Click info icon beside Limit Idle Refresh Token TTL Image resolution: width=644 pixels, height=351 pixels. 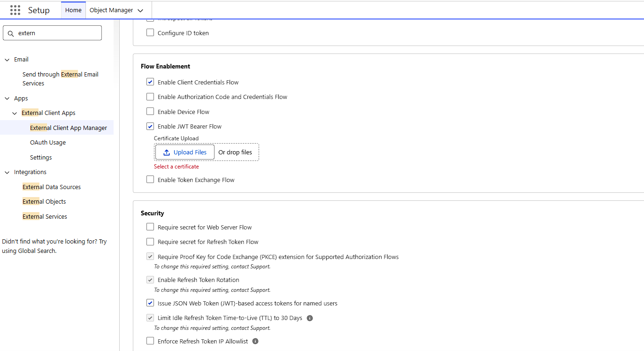[310, 318]
